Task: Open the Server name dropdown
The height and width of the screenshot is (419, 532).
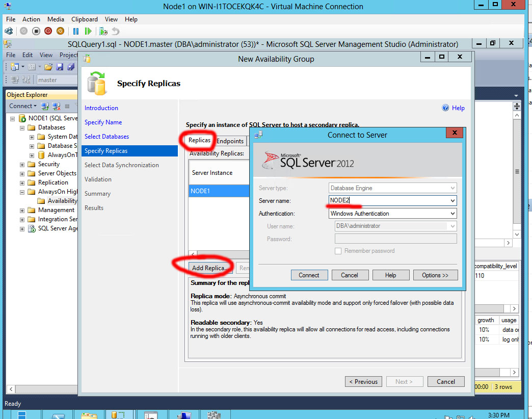Action: coord(453,200)
